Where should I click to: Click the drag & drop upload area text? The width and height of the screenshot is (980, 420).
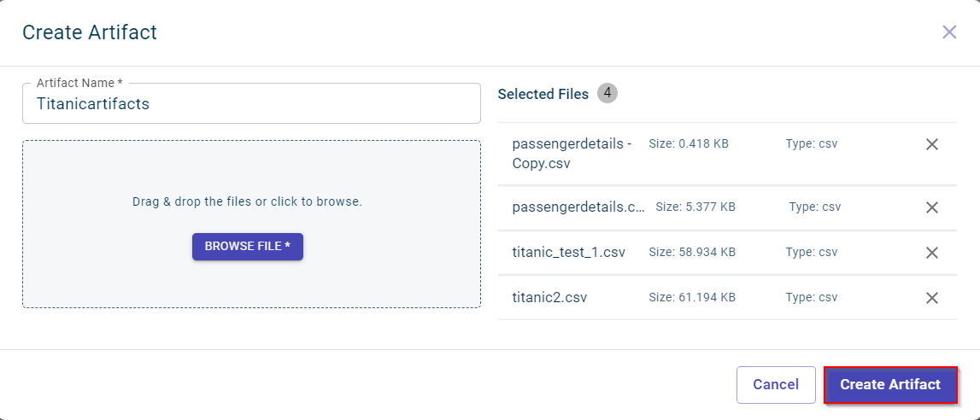pyautogui.click(x=247, y=202)
